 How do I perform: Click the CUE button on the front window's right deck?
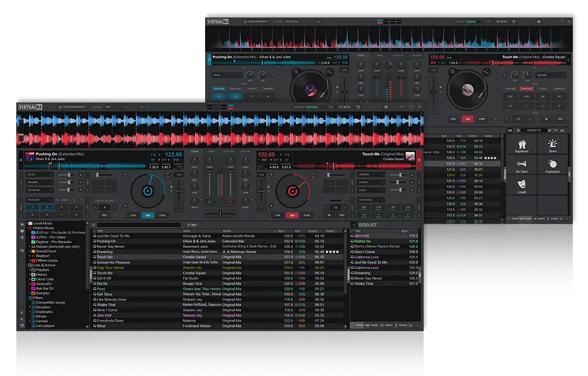pos(277,215)
